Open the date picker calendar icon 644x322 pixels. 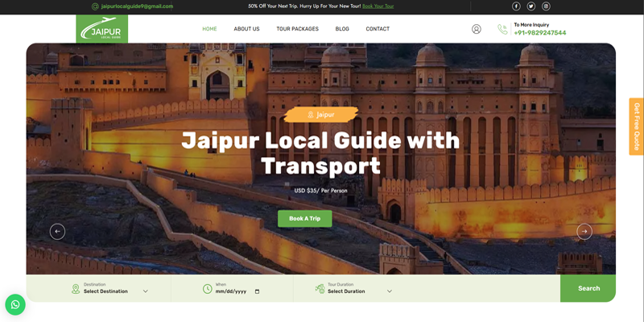pos(257,291)
